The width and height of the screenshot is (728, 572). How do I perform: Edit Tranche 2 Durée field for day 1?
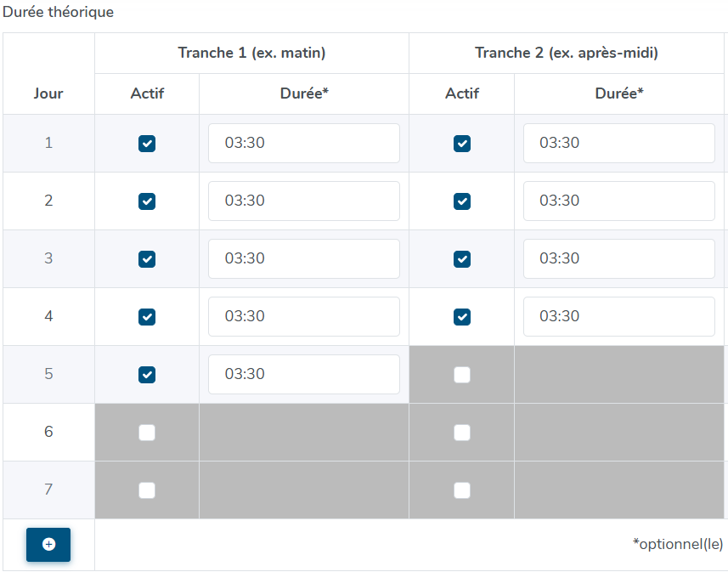coord(619,143)
